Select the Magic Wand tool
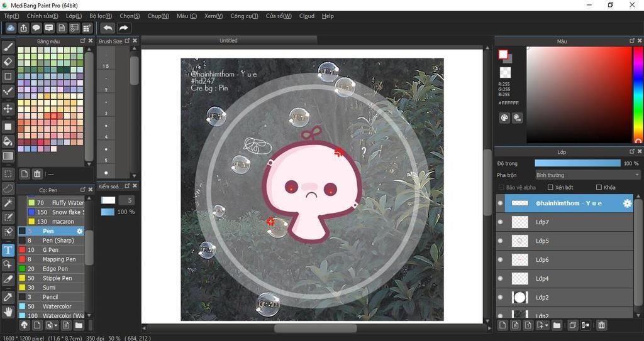Viewport: 644px width, 341px height. point(8,203)
